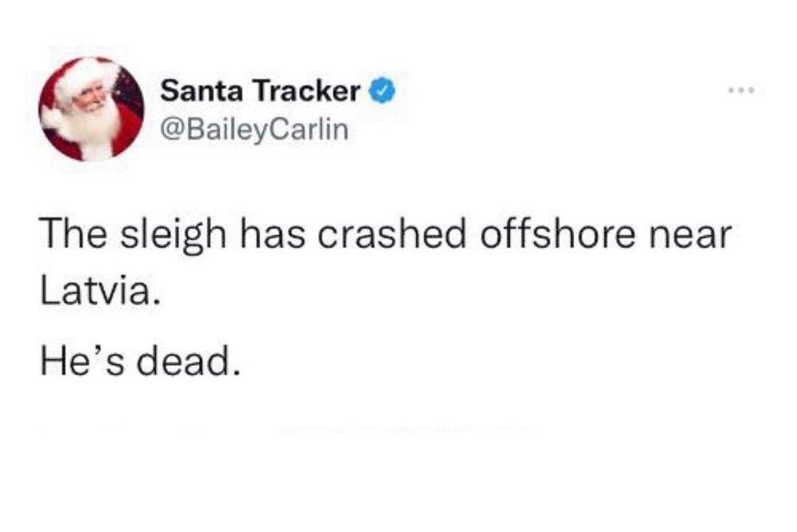Screen dimensions: 797x532
Task: Click the word "The" starting the tweet
Action: (70, 237)
